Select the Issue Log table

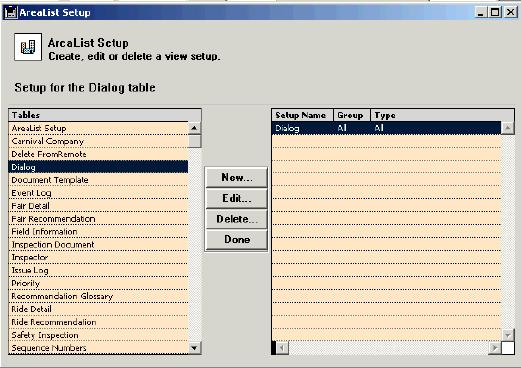[x=98, y=270]
